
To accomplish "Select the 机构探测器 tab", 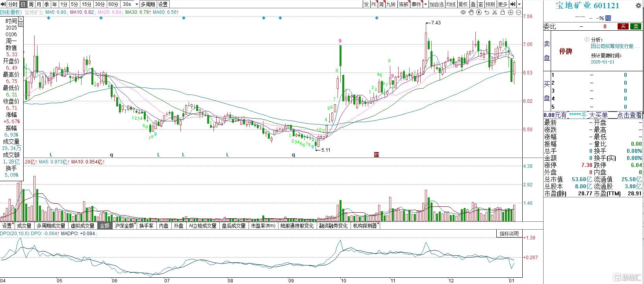I will point(365,226).
